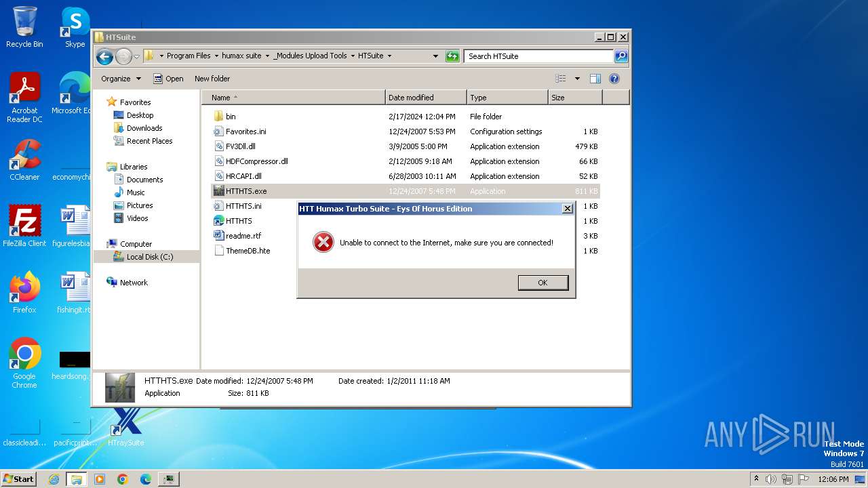
Task: Click the volume tray icon
Action: coord(771,479)
